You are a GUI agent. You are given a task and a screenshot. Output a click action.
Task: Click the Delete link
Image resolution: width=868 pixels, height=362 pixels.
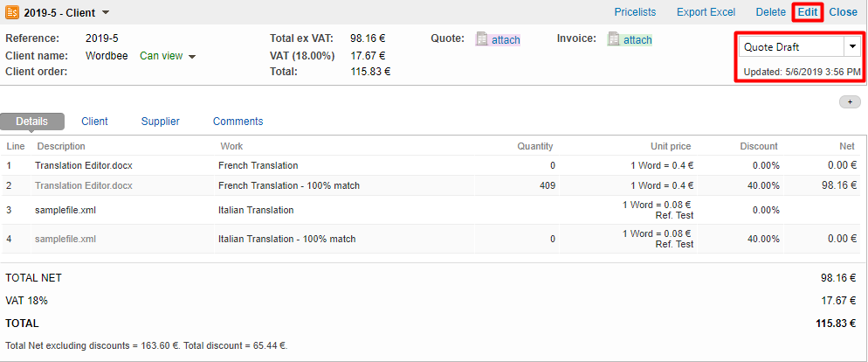770,12
